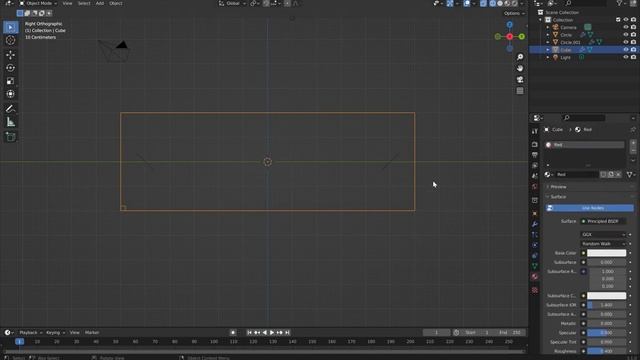Open the Output properties tab icon
Image resolution: width=640 pixels, height=360 pixels.
pos(535,155)
